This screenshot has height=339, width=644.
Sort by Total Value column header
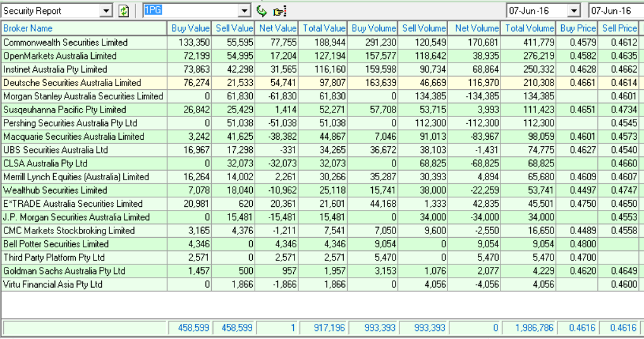[x=323, y=28]
